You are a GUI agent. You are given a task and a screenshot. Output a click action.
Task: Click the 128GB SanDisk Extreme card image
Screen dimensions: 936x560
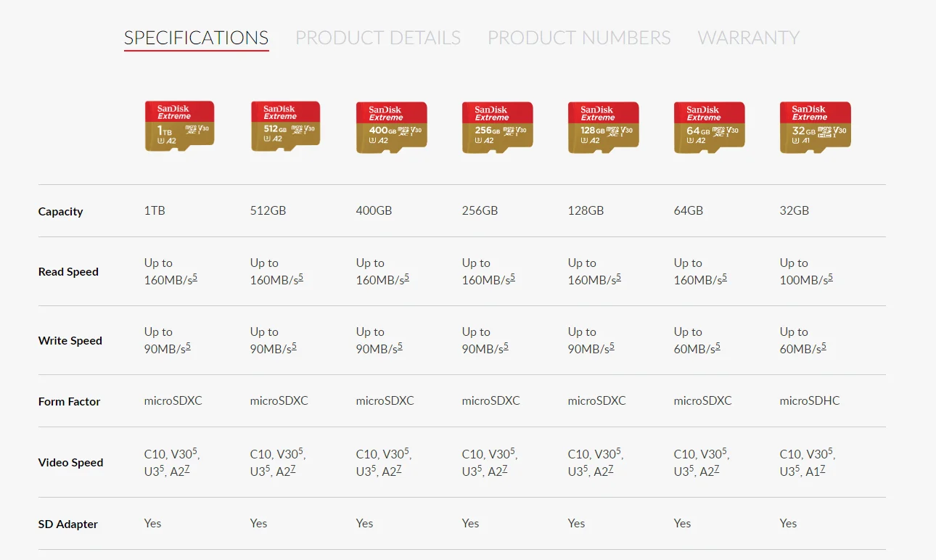click(x=603, y=127)
